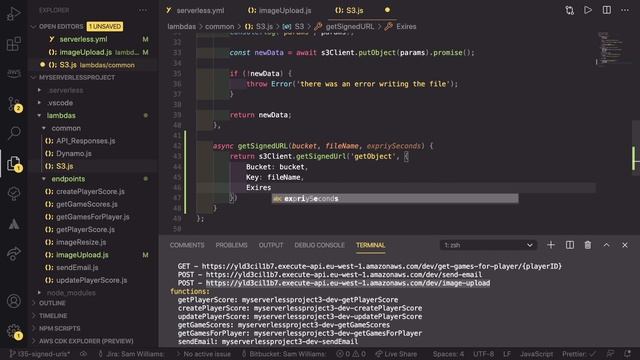Open the tree-with-checkmark activity bar view
Viewport: 640px width, 360px height.
click(14, 193)
